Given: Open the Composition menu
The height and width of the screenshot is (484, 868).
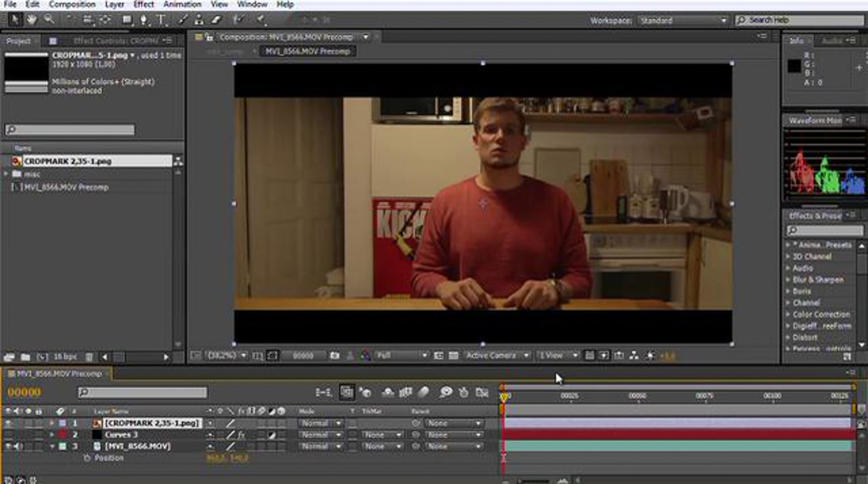Looking at the screenshot, I should pos(72,4).
